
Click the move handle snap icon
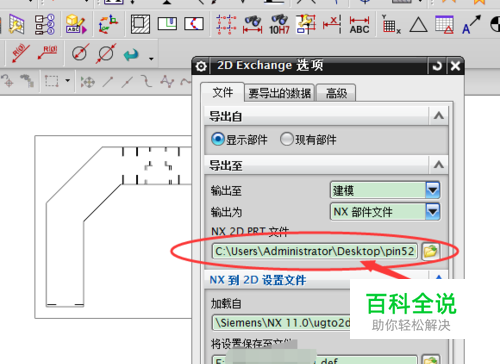[88, 81]
